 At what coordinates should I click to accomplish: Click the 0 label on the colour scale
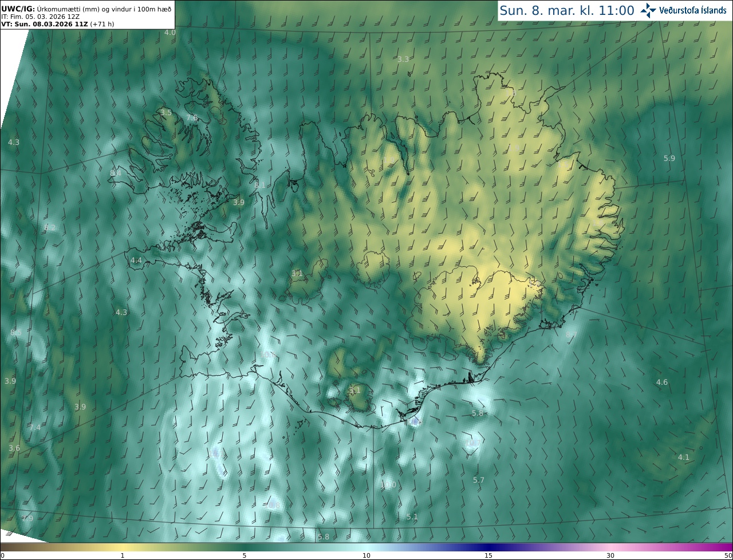click(x=2, y=555)
